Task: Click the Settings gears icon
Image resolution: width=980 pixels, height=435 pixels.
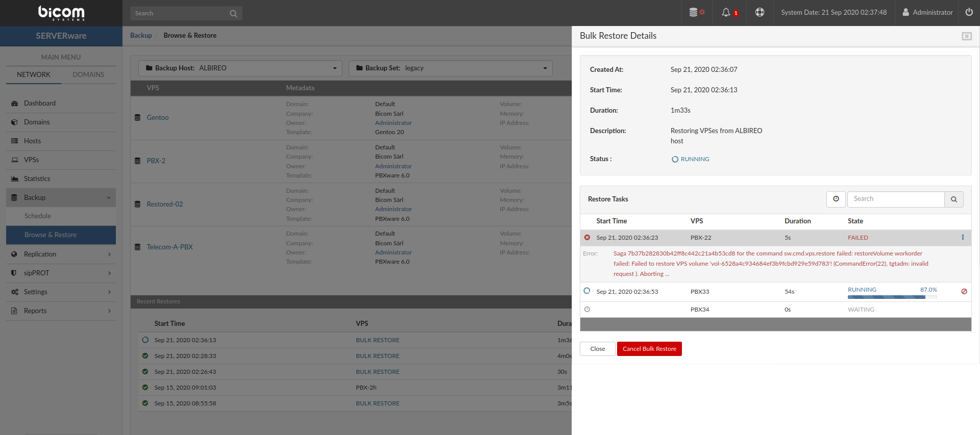Action: click(x=14, y=292)
